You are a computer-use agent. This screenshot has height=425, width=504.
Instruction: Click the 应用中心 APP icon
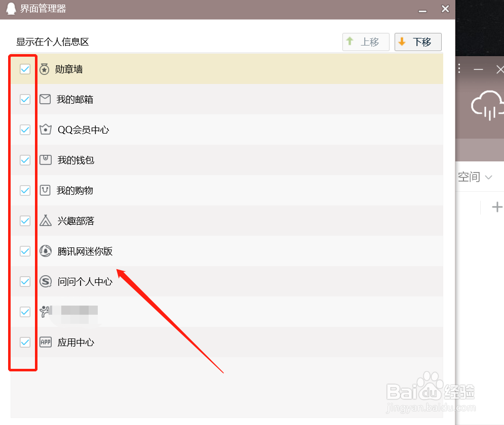45,342
